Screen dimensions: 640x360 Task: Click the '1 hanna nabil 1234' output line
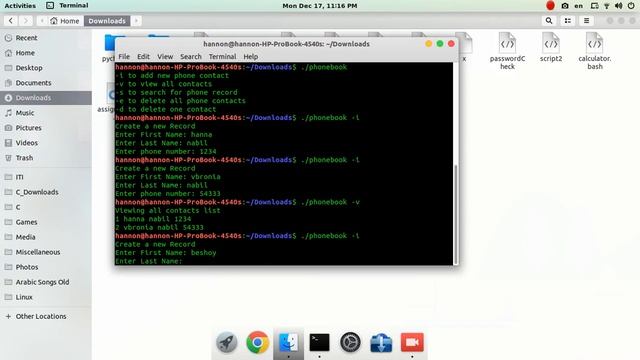(x=153, y=219)
